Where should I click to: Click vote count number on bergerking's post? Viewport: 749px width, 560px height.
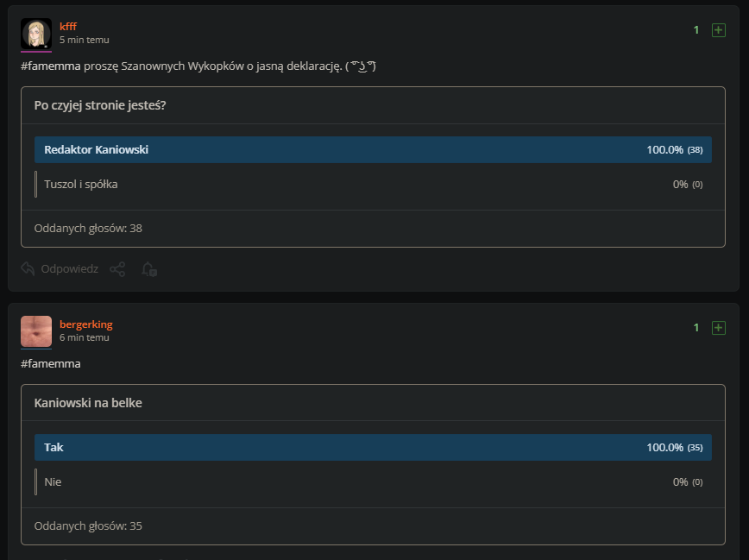pyautogui.click(x=696, y=328)
